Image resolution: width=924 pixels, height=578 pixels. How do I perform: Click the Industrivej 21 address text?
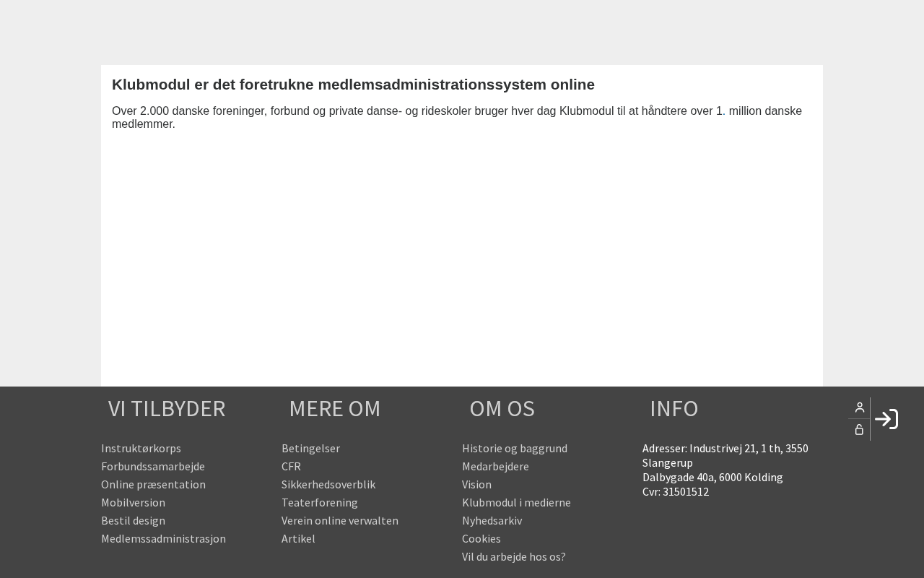tap(725, 455)
